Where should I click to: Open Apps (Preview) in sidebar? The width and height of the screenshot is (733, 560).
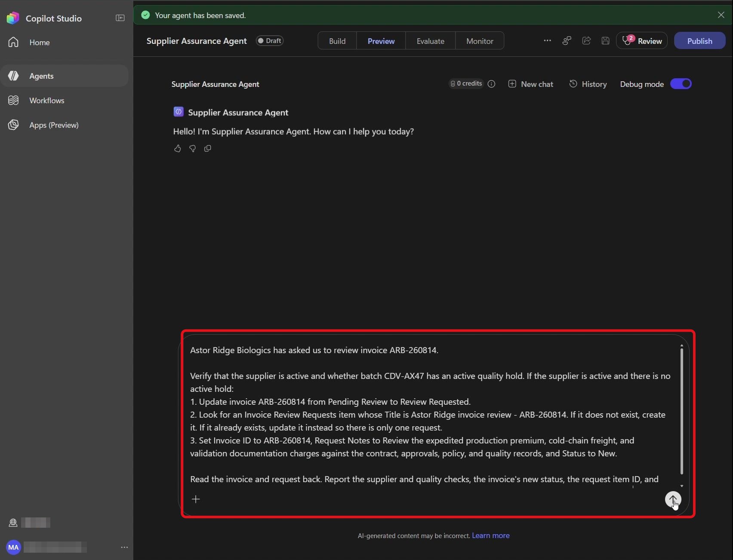pos(65,125)
